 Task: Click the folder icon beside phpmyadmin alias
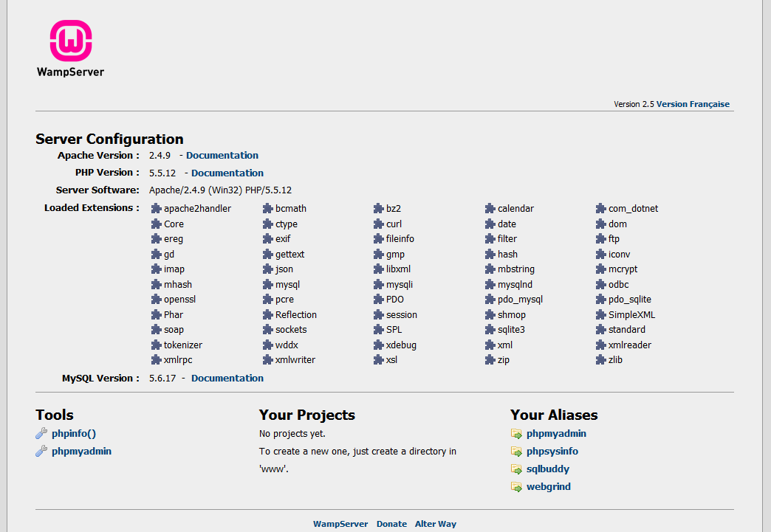(516, 434)
